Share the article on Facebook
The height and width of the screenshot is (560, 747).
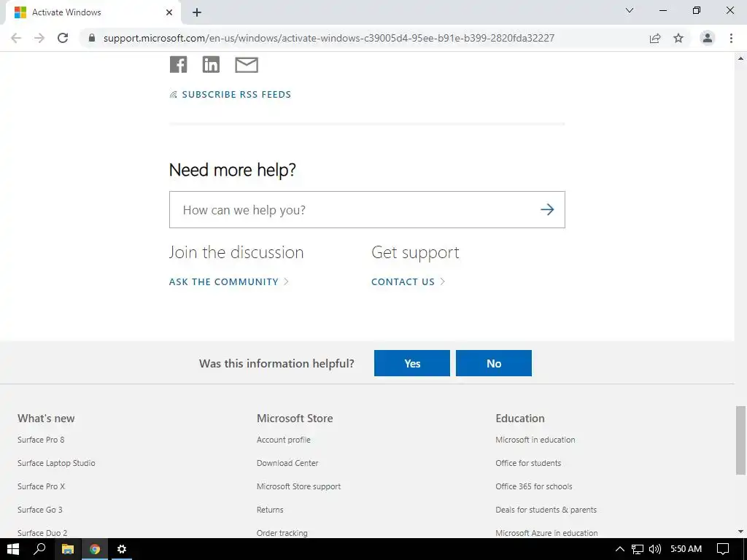click(x=178, y=64)
